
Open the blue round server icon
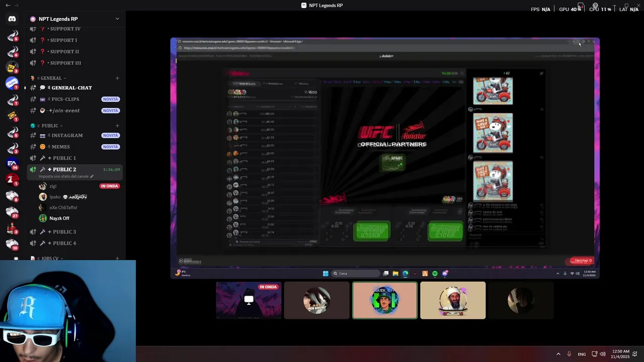pos(12,83)
